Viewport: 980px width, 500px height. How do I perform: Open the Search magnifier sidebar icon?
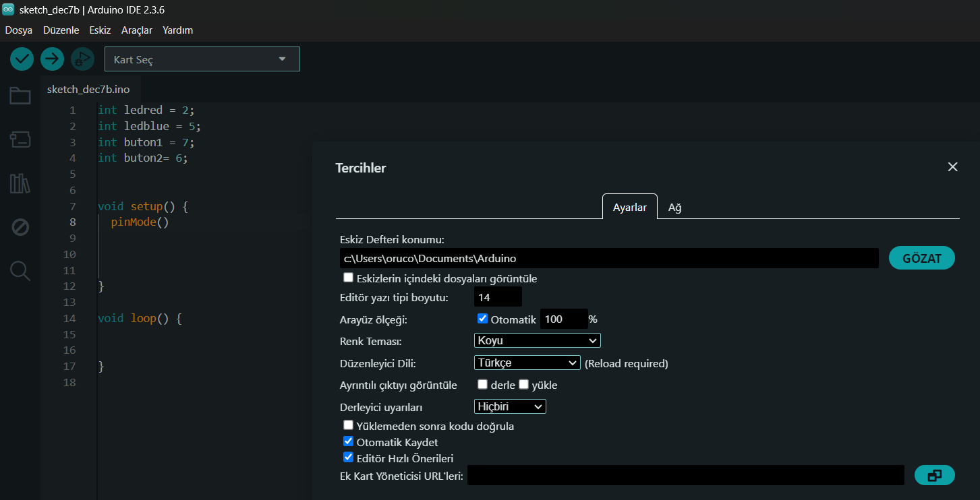tap(20, 271)
